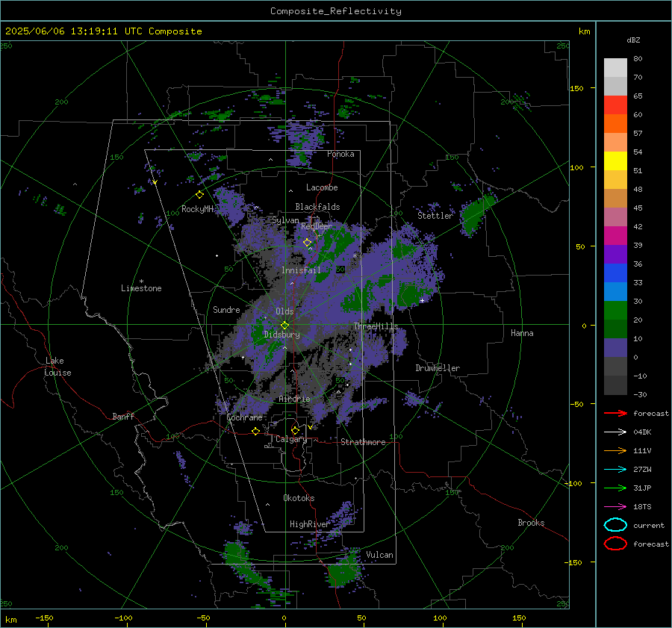The width and height of the screenshot is (672, 628).
Task: Click the blue 33-36 dBZ color swatch
Action: coord(615,273)
